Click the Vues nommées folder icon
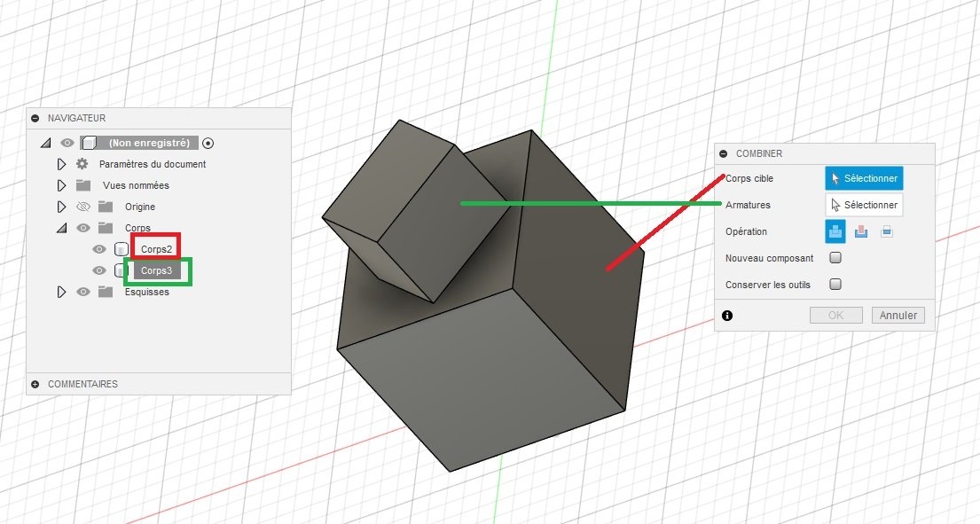This screenshot has width=980, height=524. tap(83, 185)
